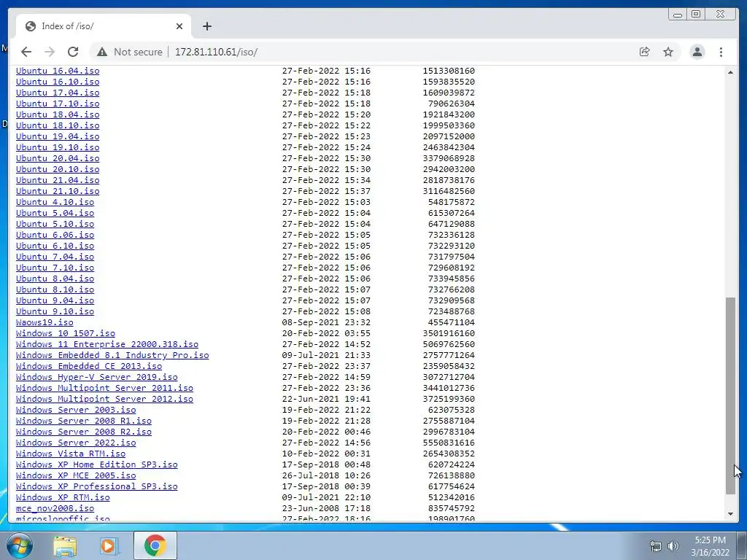Click Windows XP Home Edition SP3.iso link
The image size is (747, 560).
click(x=97, y=465)
